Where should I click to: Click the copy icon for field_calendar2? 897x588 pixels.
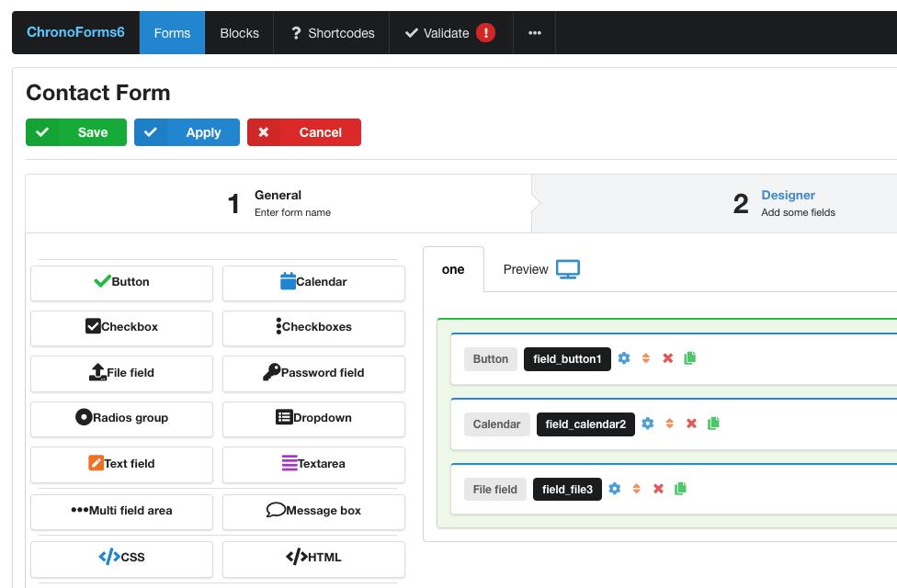pyautogui.click(x=713, y=424)
